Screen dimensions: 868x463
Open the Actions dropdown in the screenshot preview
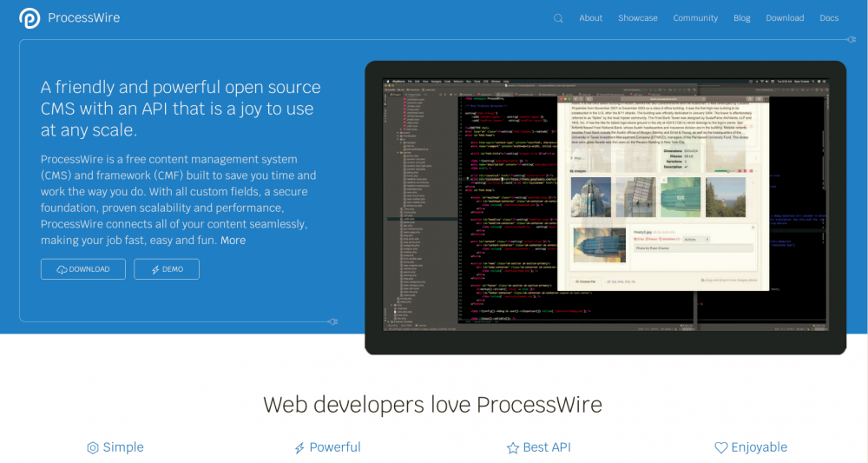click(694, 239)
